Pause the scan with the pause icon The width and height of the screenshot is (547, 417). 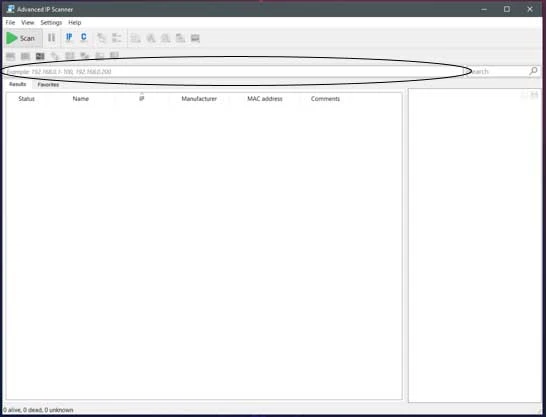pos(51,37)
